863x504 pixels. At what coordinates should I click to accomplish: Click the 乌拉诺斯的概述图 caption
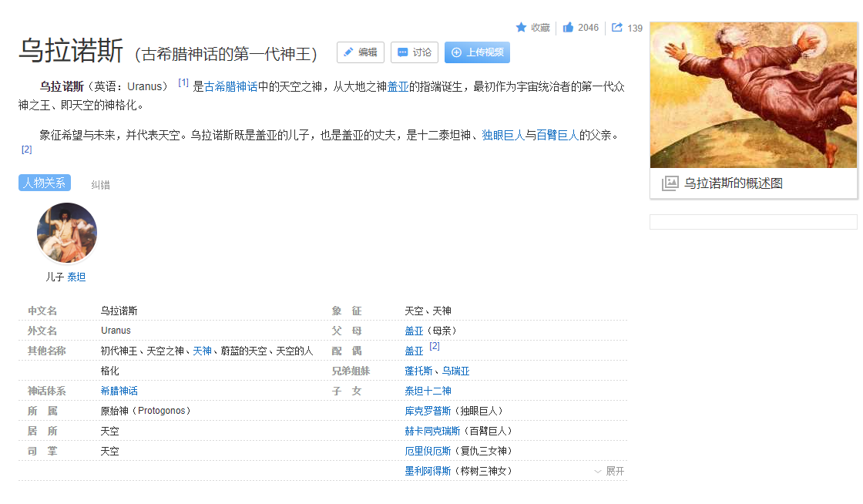pos(733,183)
